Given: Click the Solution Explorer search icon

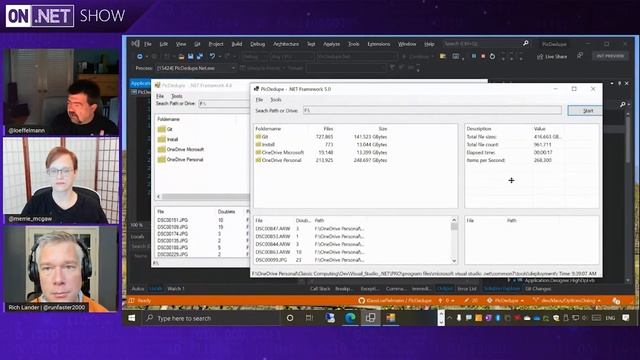Looking at the screenshot, I should 623,104.
